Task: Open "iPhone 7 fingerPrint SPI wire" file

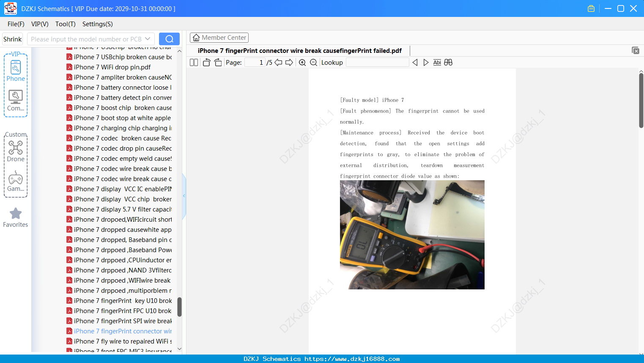Action: tap(119, 321)
